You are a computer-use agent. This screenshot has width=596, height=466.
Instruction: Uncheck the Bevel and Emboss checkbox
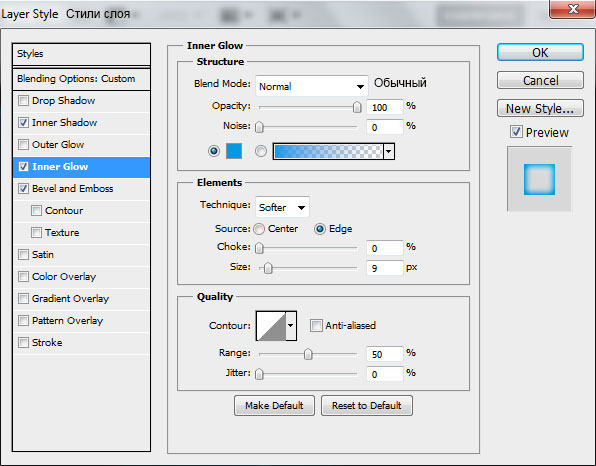24,189
